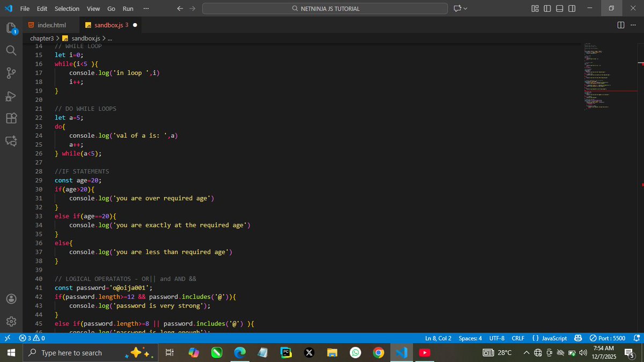Open YouTube from the taskbar
This screenshot has height=362, width=644.
tap(425, 352)
